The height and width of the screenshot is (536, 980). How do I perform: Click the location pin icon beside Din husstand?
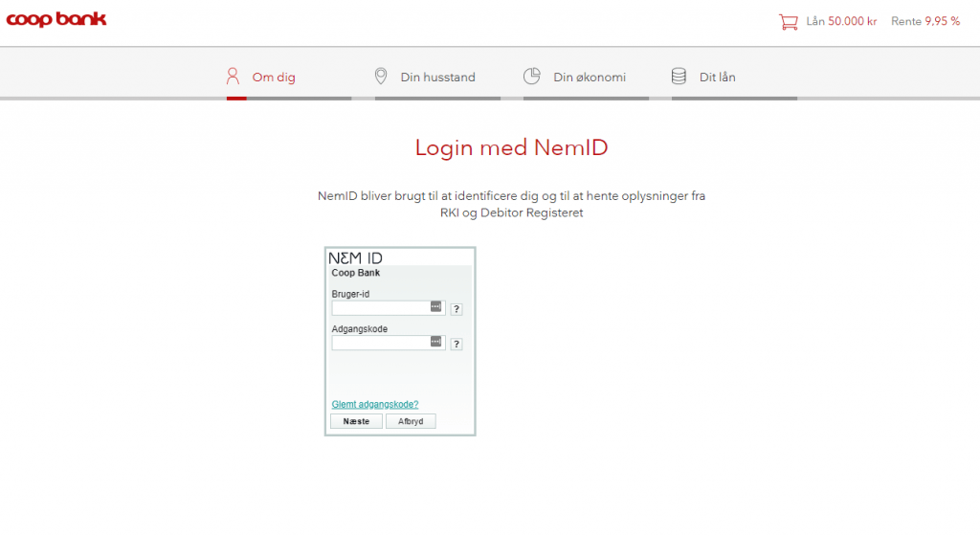click(381, 77)
